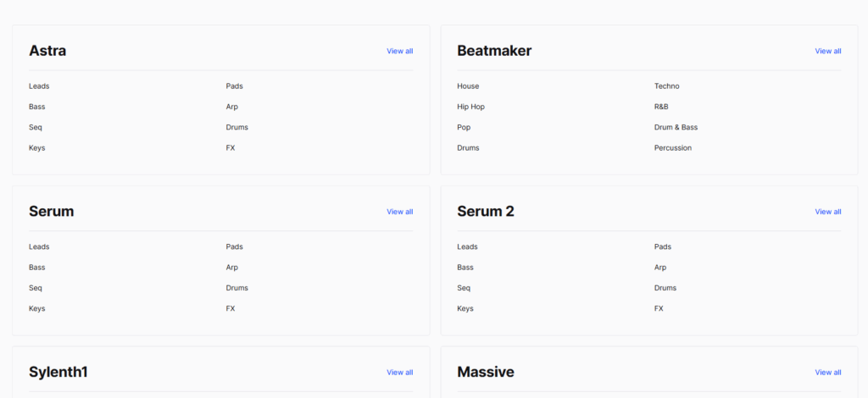Choose Seq in the Serum card
The width and height of the screenshot is (868, 398).
click(x=36, y=288)
